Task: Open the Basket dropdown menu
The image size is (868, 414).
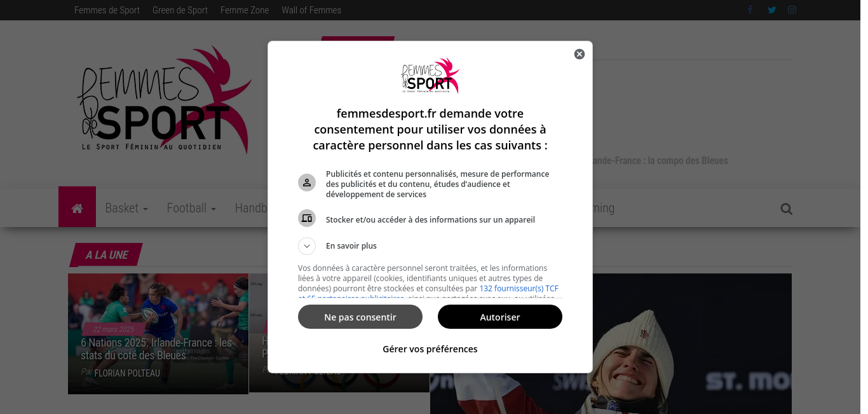Action: point(126,208)
